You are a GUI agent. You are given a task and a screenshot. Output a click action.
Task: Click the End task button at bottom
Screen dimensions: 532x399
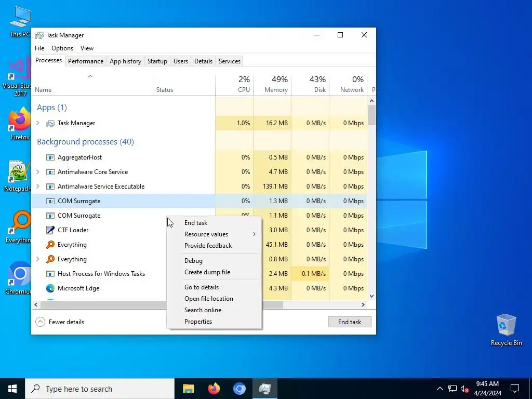(x=350, y=322)
